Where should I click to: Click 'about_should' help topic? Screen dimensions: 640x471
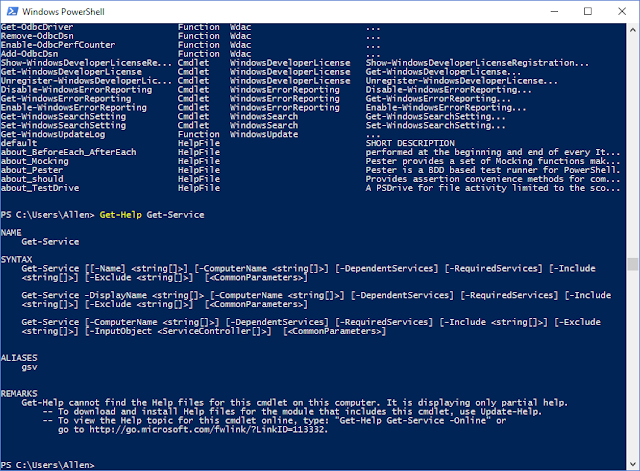[32, 179]
